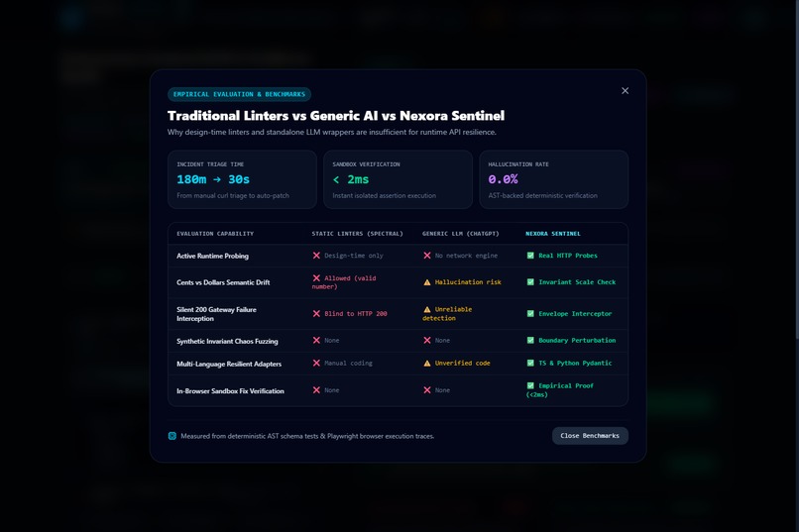Screen dimensions: 799x532
Task: Click the 'Nexora Sentinel' column header
Action: (x=553, y=234)
